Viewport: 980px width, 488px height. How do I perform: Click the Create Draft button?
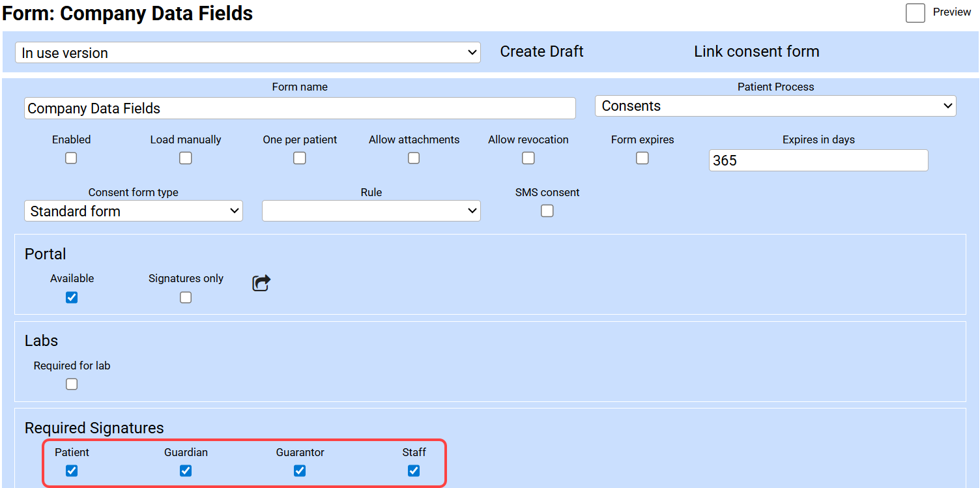tap(541, 51)
